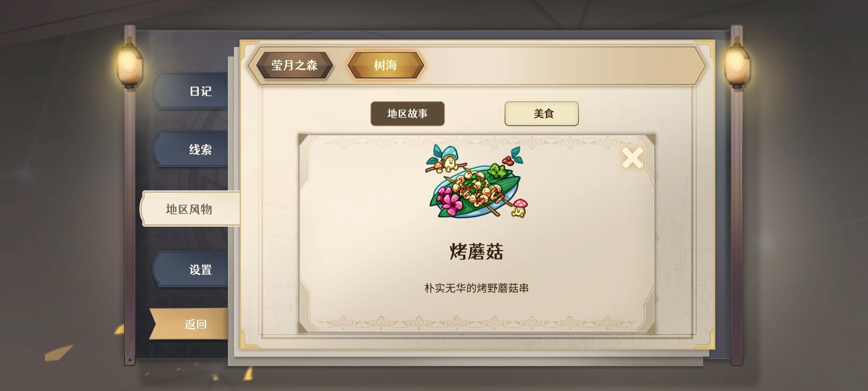Tap the pink flowers on the plate
This screenshot has width=868, height=391.
pos(449,202)
